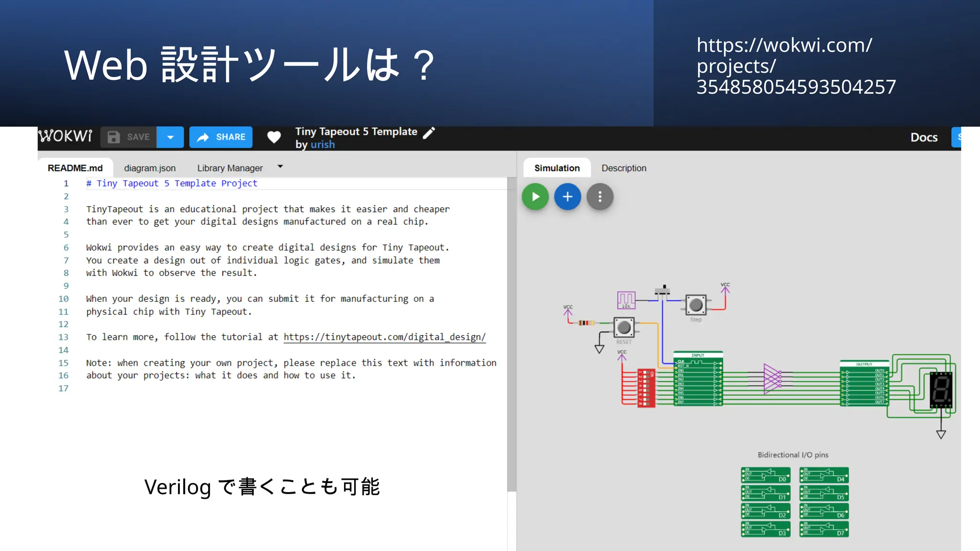Select the D5 bidirectional I/O pin
This screenshot has width=980, height=551.
tap(824, 494)
